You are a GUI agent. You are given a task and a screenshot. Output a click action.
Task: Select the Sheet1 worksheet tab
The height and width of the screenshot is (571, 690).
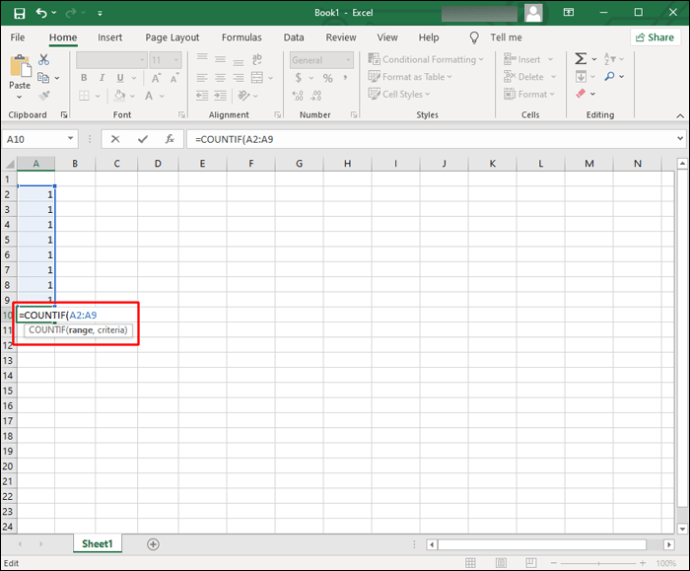tap(96, 544)
